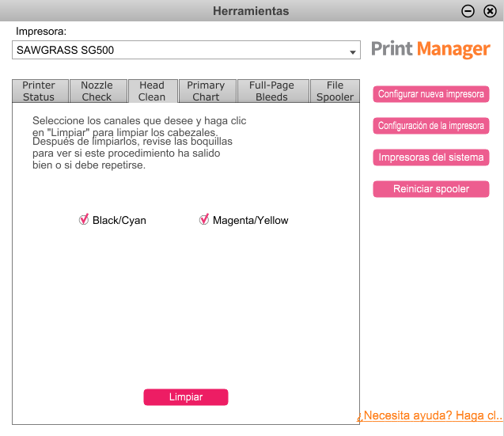The width and height of the screenshot is (504, 436).
Task: Open the Full-Page Bleeds tab
Action: [x=271, y=91]
